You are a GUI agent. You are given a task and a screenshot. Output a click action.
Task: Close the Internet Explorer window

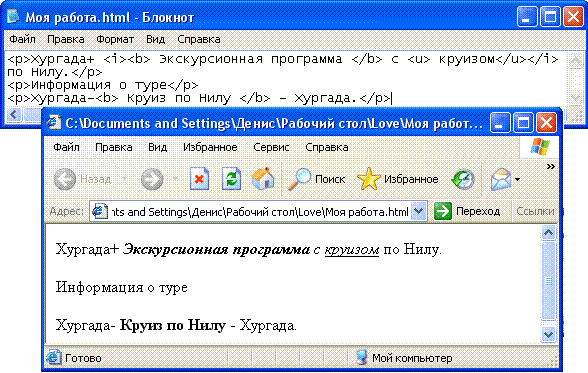546,123
